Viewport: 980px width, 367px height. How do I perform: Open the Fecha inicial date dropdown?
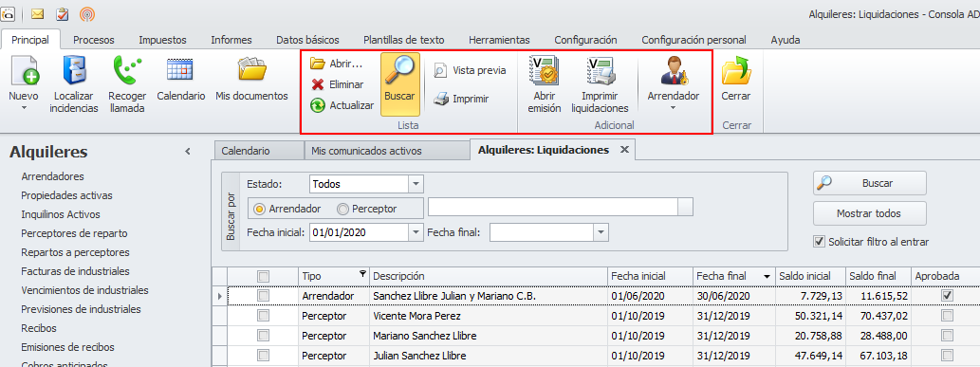pos(416,232)
